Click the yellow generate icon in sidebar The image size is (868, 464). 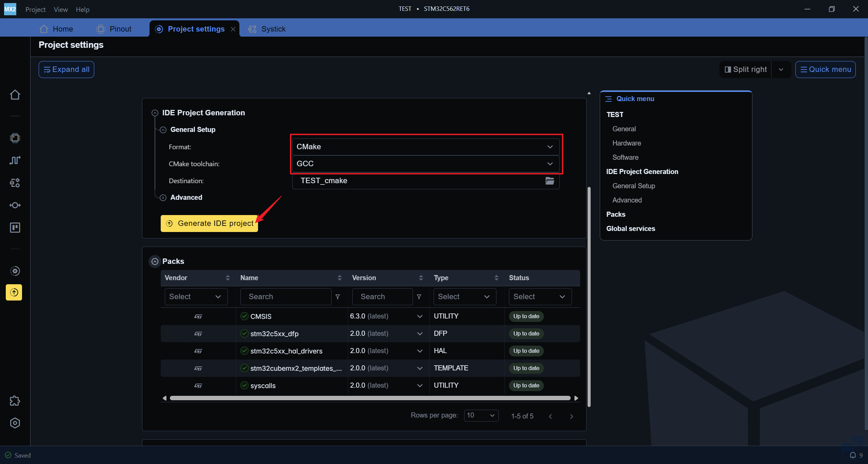point(14,292)
